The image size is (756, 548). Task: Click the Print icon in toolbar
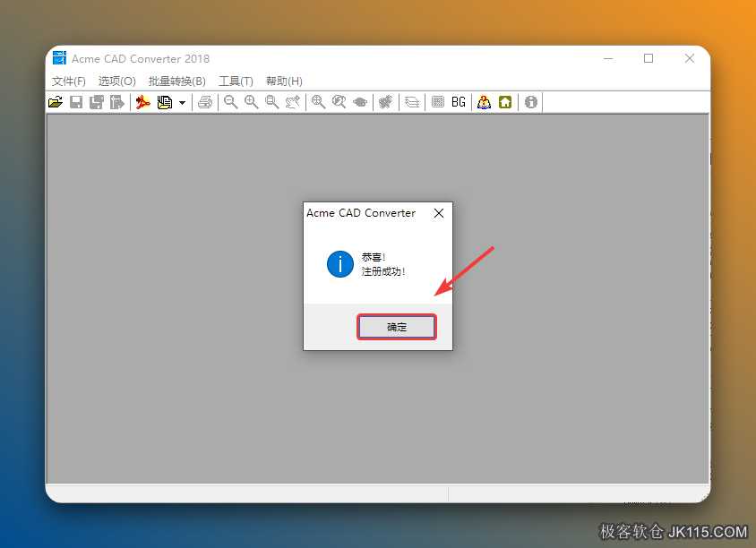[x=205, y=102]
